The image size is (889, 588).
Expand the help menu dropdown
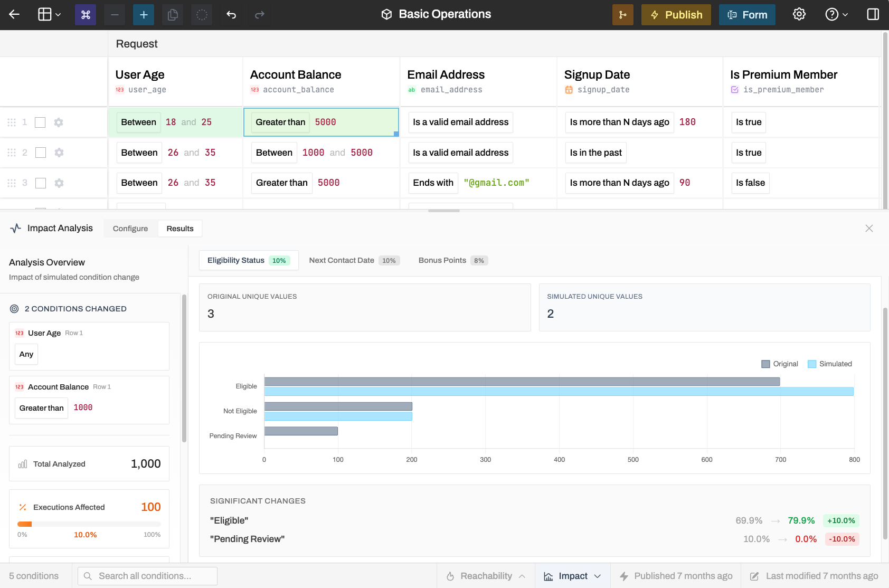point(837,14)
